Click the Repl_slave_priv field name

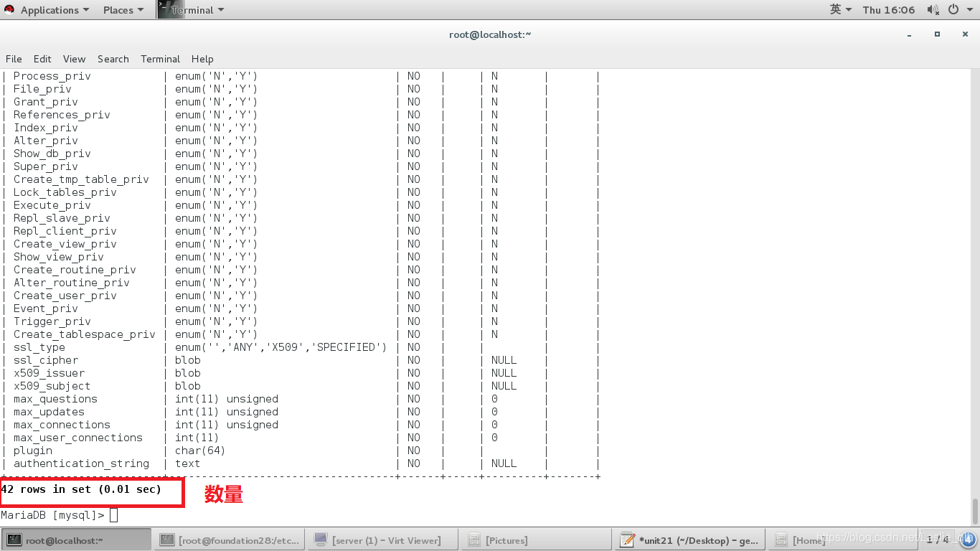(62, 218)
